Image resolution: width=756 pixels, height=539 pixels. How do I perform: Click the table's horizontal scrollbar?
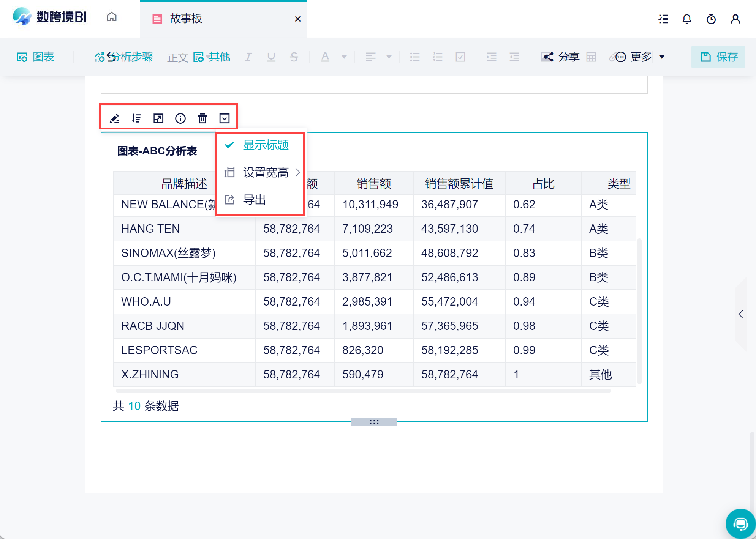[364, 391]
